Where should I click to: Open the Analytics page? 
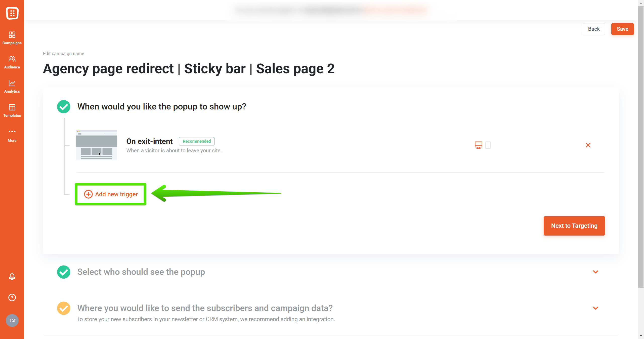[x=12, y=86]
